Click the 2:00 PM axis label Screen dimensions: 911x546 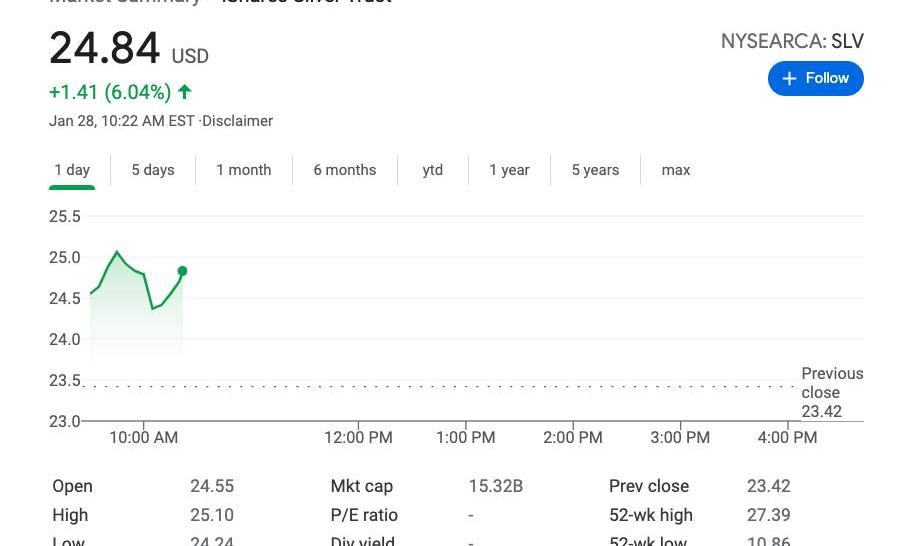click(573, 437)
